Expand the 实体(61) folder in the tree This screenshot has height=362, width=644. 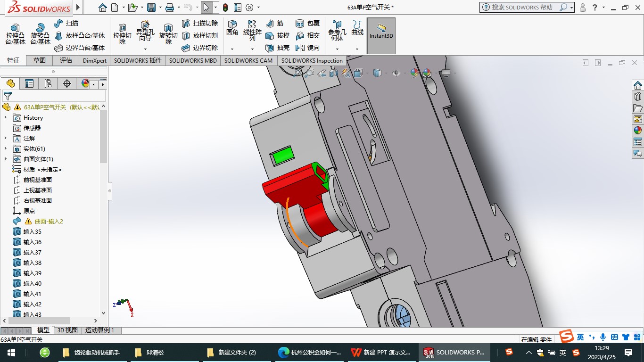[6, 148]
